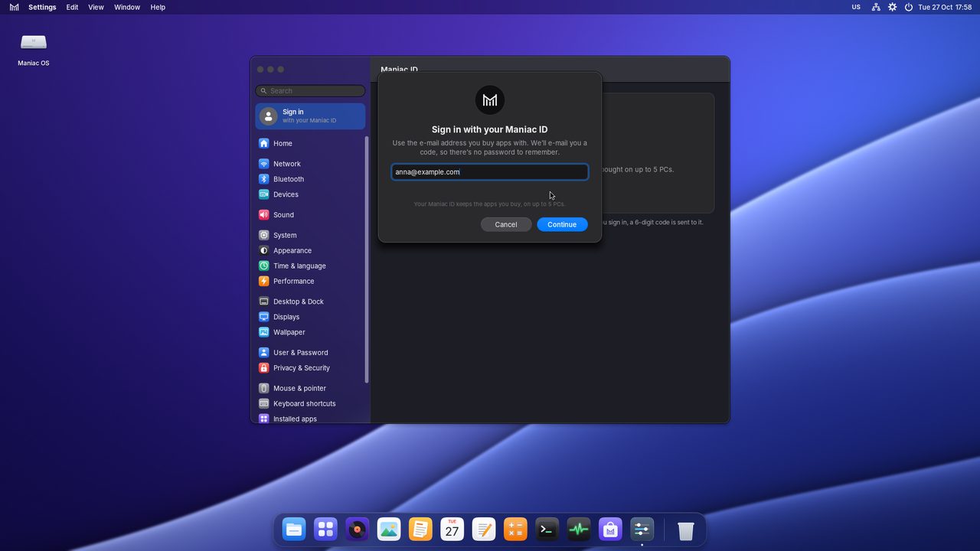Open Wallpaper settings
The width and height of the screenshot is (980, 551).
310,332
